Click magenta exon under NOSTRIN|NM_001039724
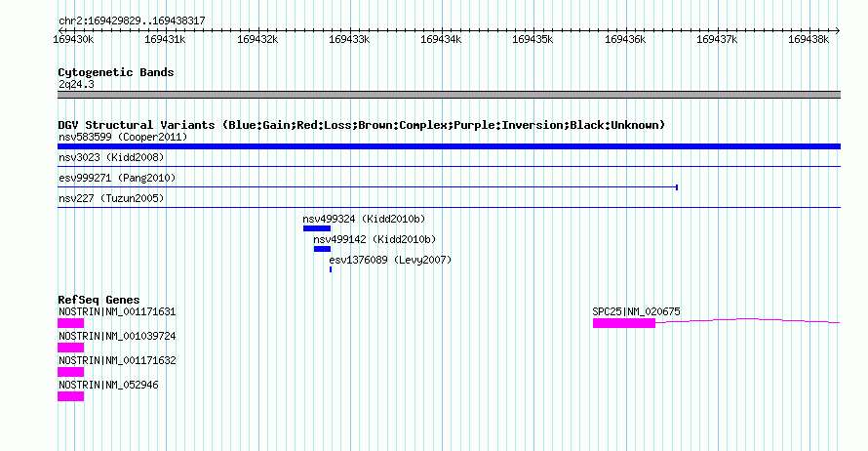 click(x=71, y=348)
